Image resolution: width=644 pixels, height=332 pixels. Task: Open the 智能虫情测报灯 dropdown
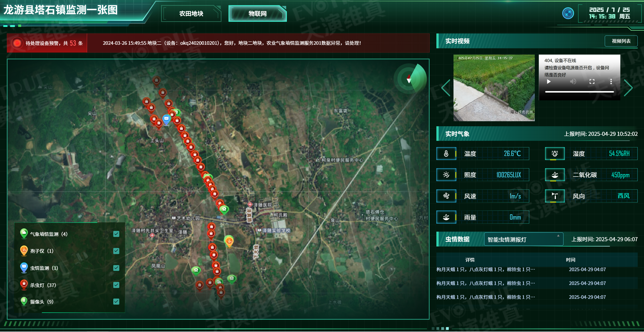click(x=523, y=239)
